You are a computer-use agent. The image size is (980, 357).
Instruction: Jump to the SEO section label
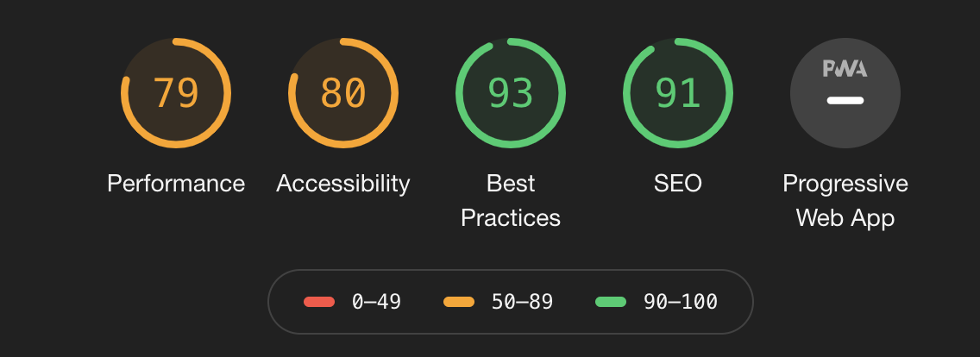[678, 184]
